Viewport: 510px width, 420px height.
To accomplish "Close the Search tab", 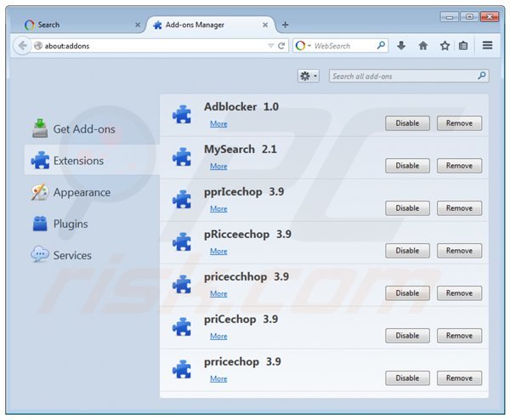I will (x=138, y=25).
